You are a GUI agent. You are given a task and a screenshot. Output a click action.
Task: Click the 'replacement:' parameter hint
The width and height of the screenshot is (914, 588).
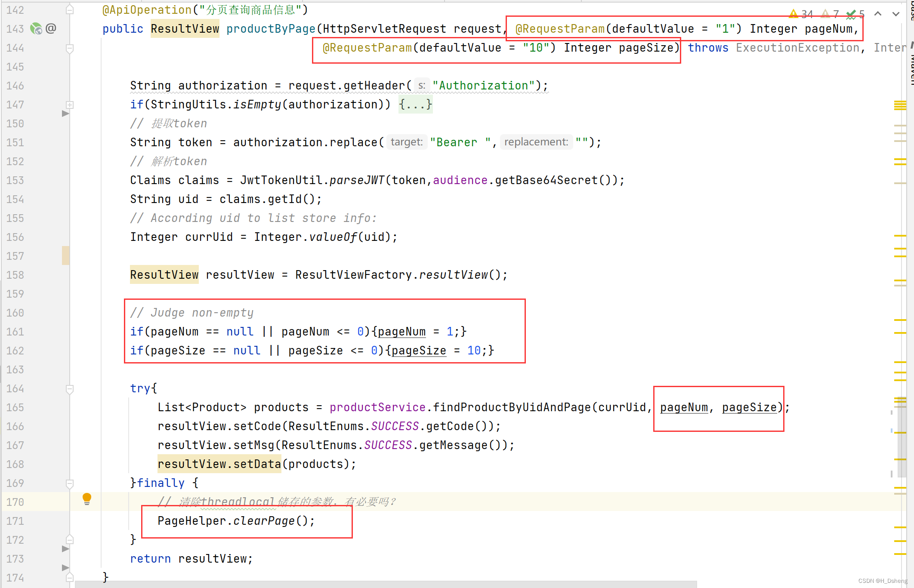pos(536,142)
